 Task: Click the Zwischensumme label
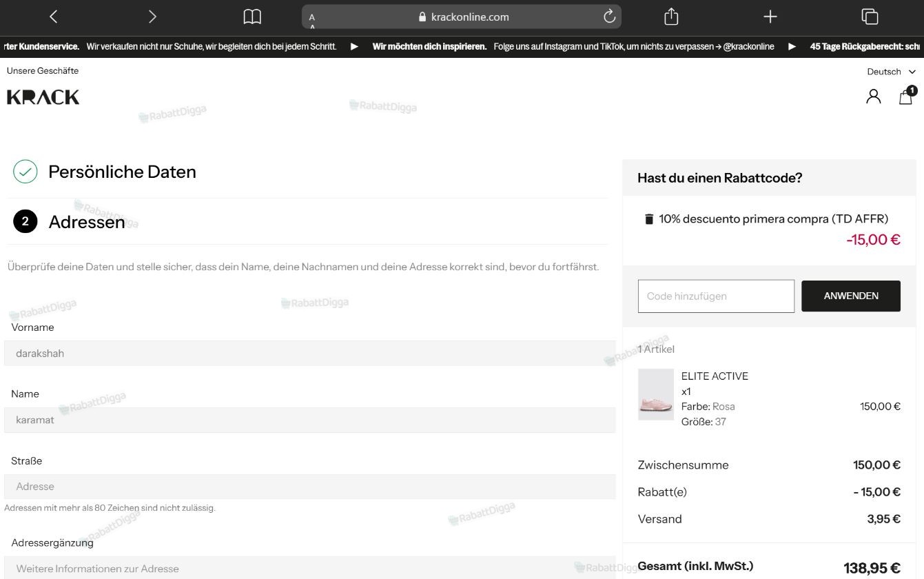(683, 465)
